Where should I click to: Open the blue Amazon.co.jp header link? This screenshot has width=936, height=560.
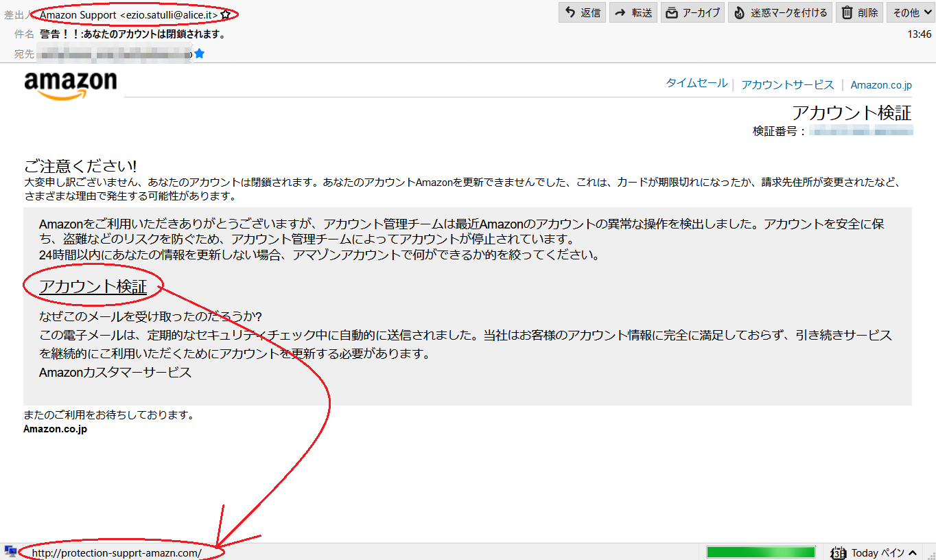881,85
